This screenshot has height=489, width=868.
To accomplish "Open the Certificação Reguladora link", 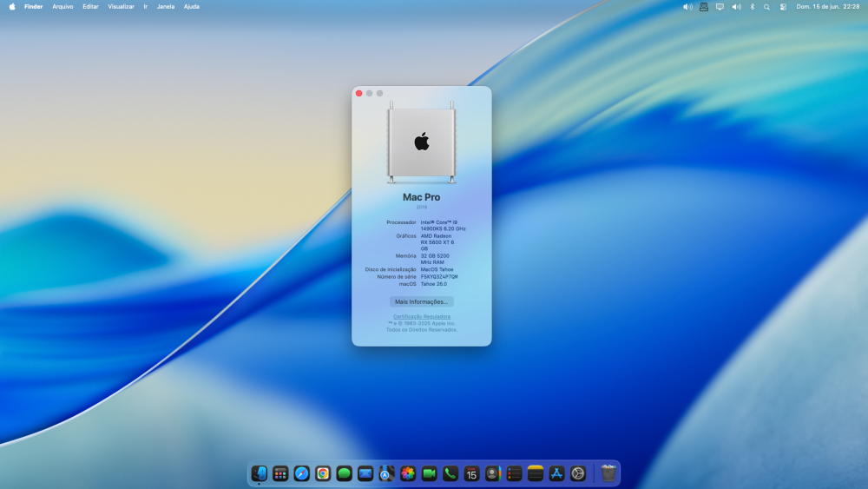I will pyautogui.click(x=422, y=317).
